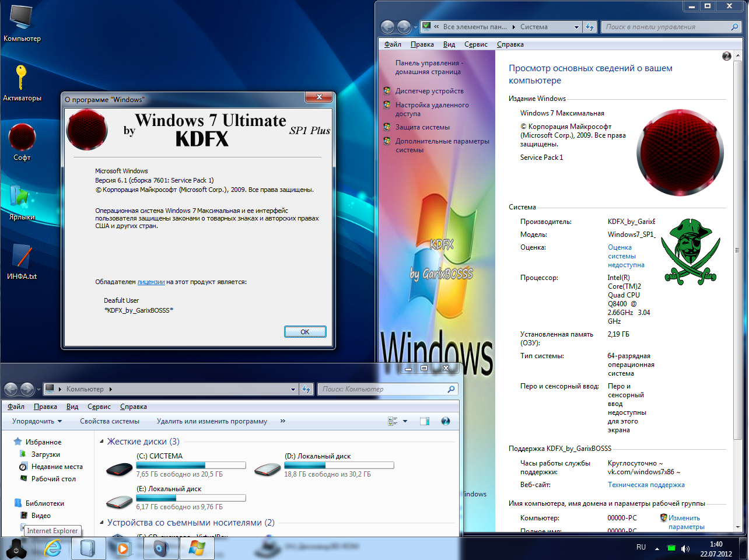This screenshot has height=560, width=749.
Task: Open the Софт desktop shortcut
Action: tap(22, 142)
